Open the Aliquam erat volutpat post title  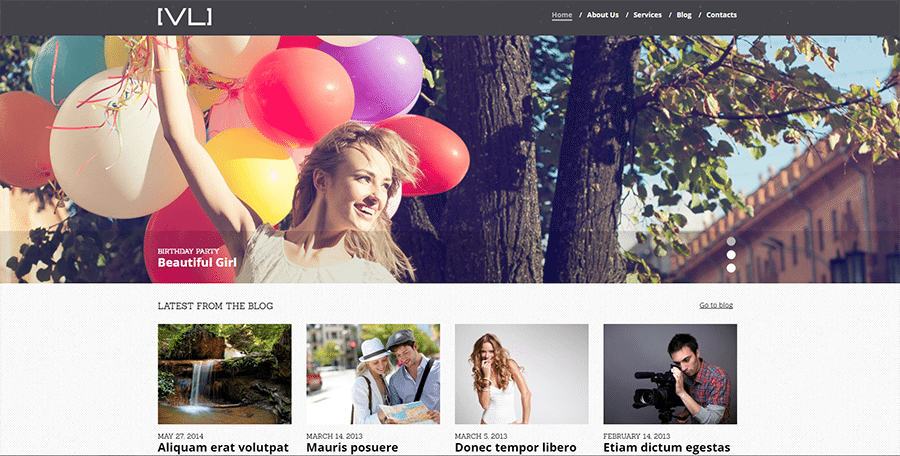[223, 448]
